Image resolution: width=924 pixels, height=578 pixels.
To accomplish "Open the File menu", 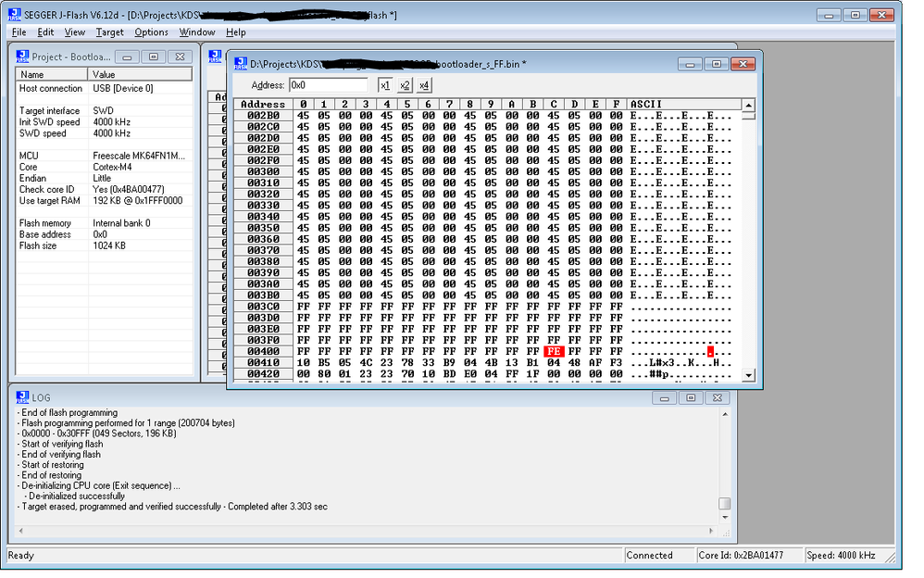I will pyautogui.click(x=19, y=31).
